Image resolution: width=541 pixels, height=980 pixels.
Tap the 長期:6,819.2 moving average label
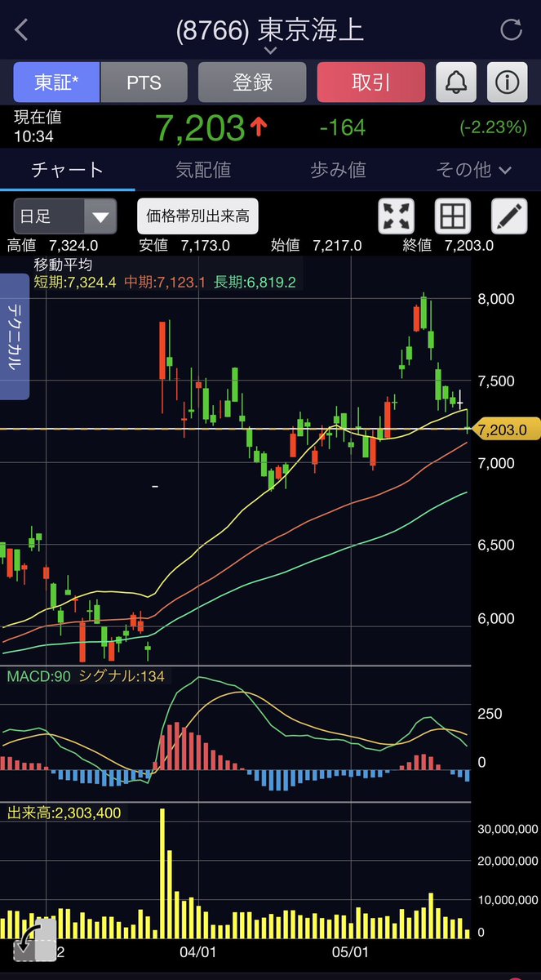coord(254,282)
